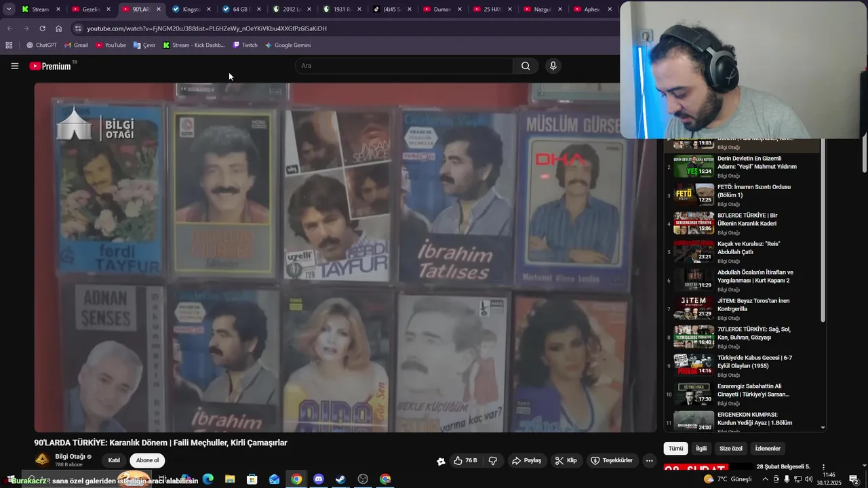Open the YouTube bookmark

tap(111, 45)
